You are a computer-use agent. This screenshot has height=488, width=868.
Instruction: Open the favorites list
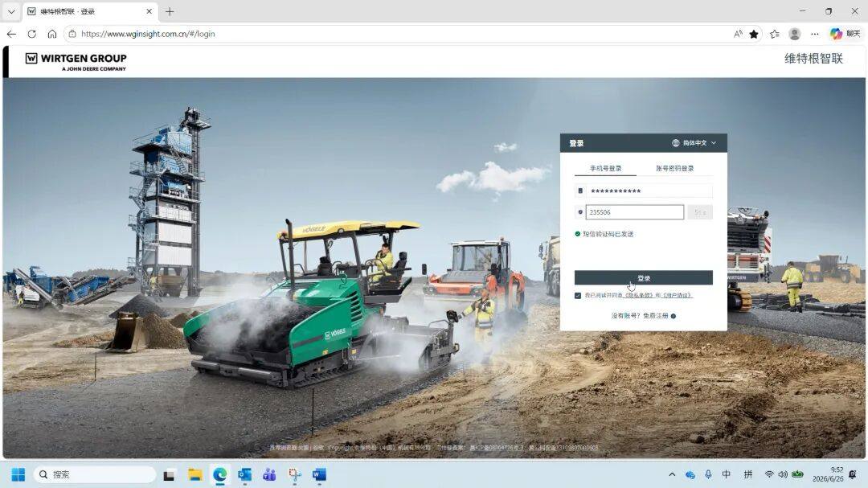(x=775, y=34)
